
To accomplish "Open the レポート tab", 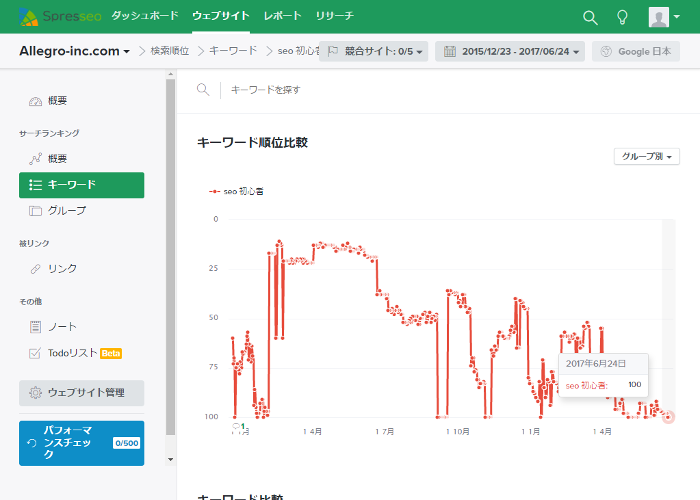I will (x=283, y=16).
